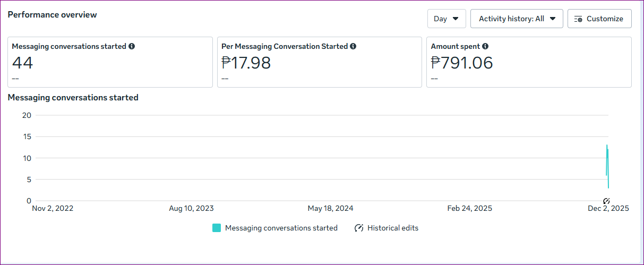Click the Performance overview heading
The width and height of the screenshot is (644, 265).
pyautogui.click(x=52, y=15)
